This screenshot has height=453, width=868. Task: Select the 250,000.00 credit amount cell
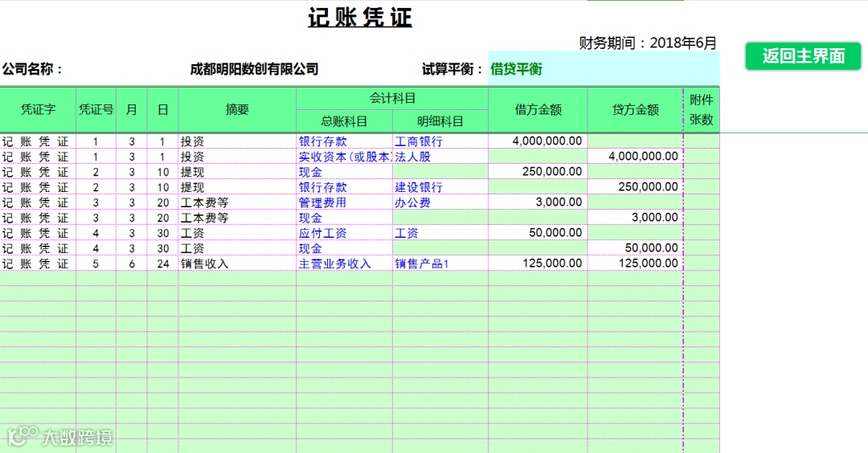(636, 187)
